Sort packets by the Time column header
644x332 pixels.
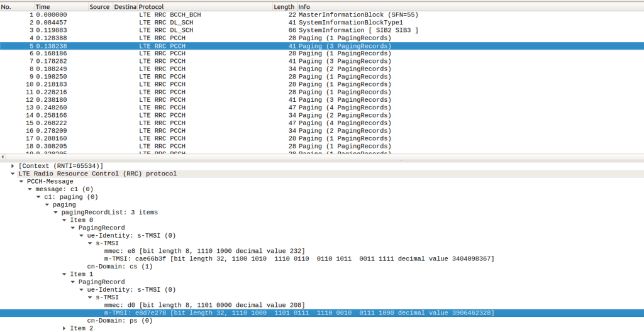pos(43,6)
